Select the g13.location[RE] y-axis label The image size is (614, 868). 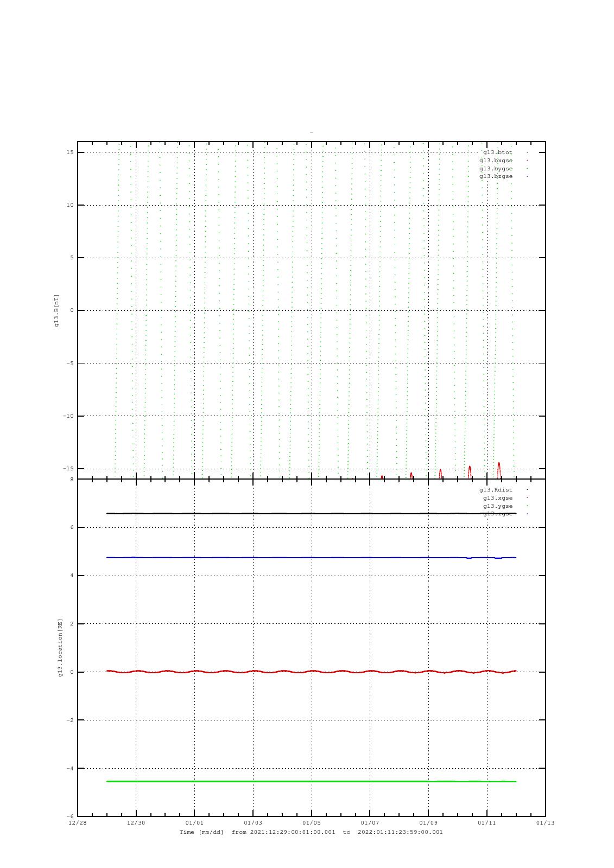[61, 648]
